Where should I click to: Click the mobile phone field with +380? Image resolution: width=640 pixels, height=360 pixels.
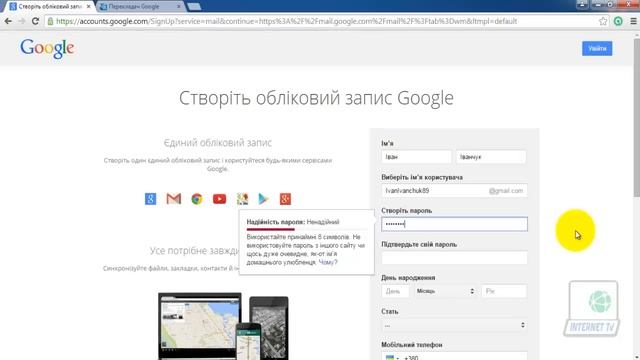454,356
